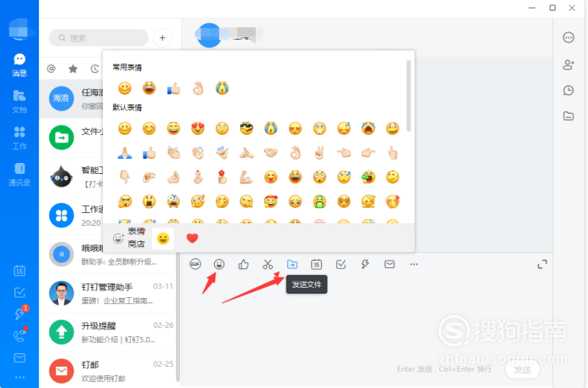Open more options at sidebar bottom

[20, 377]
